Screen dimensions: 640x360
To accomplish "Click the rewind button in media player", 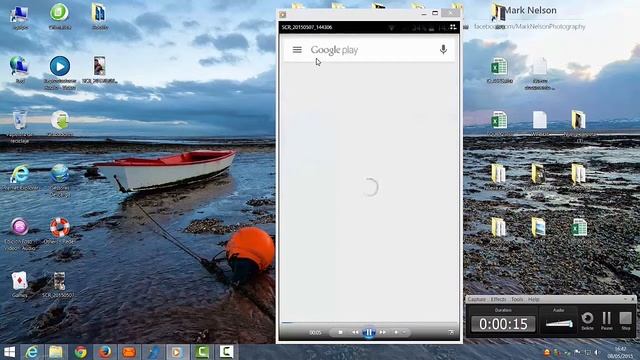I will click(x=355, y=332).
